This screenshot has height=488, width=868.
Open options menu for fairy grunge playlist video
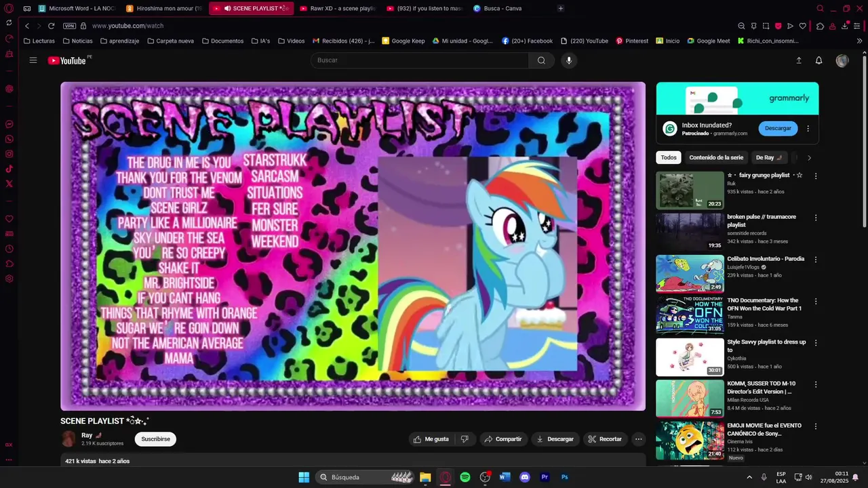tap(816, 176)
